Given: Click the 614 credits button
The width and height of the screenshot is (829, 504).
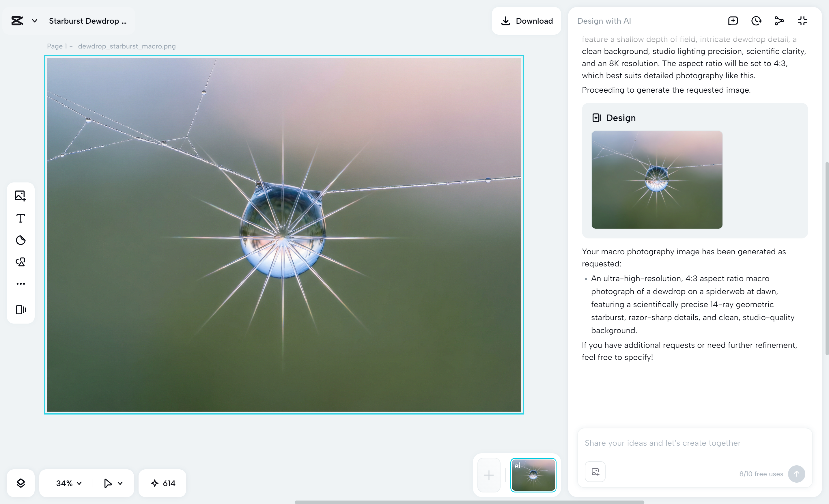Looking at the screenshot, I should pyautogui.click(x=162, y=483).
